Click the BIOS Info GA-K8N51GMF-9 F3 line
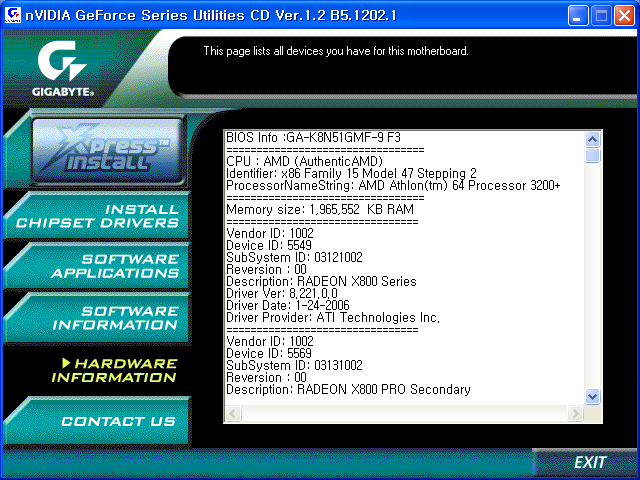Viewport: 640px width, 480px height. pyautogui.click(x=313, y=137)
